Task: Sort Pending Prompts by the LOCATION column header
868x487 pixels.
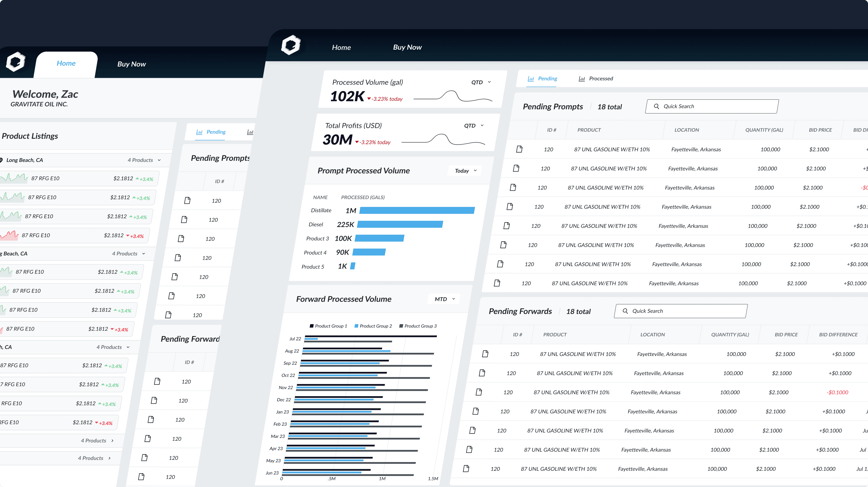Action: click(x=687, y=130)
